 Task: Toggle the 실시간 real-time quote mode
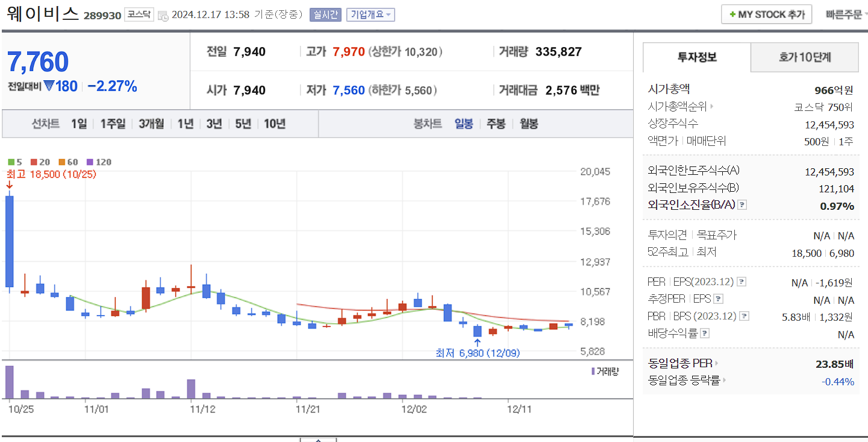(326, 14)
